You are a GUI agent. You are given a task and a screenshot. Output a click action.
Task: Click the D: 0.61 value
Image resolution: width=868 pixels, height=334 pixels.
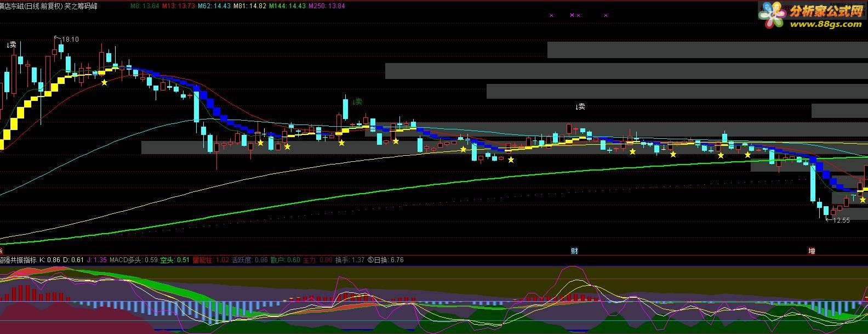click(x=73, y=260)
